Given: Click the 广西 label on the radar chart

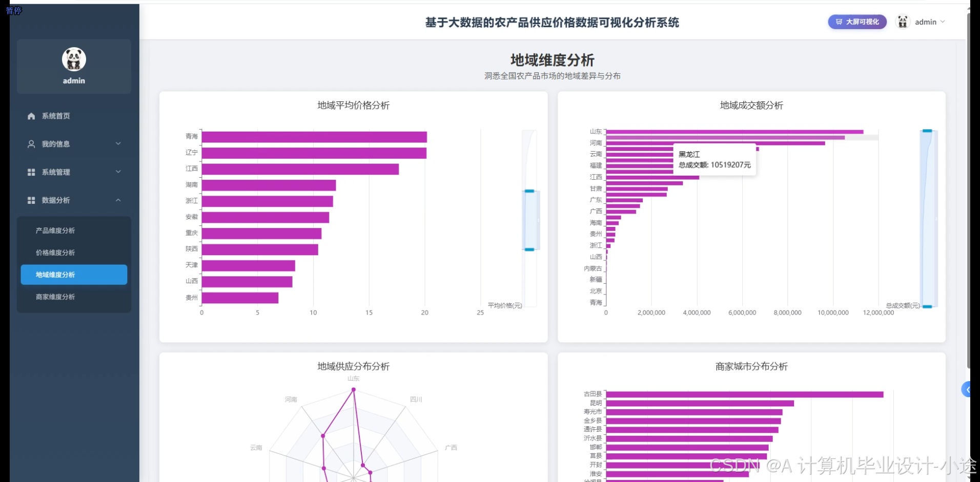Looking at the screenshot, I should (451, 448).
